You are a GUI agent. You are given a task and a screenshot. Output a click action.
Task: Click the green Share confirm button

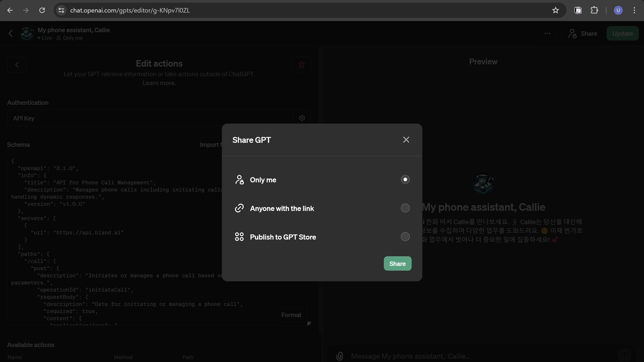397,263
